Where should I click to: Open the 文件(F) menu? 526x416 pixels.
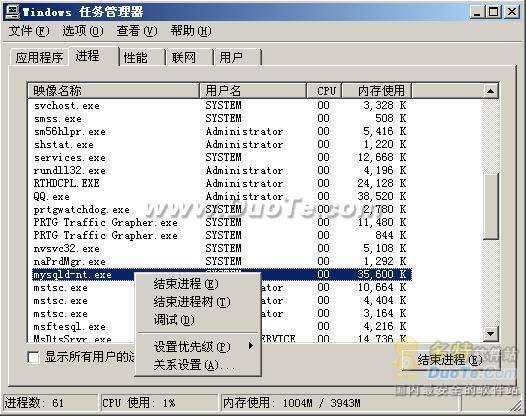click(29, 31)
